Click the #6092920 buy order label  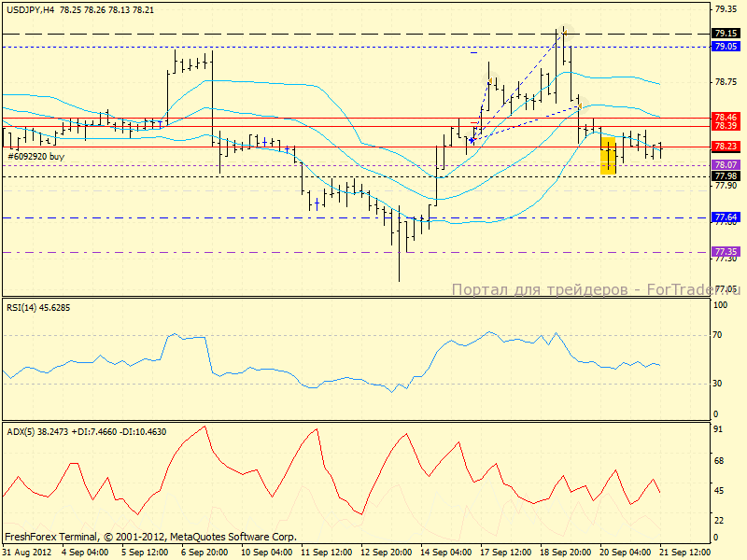[x=36, y=157]
